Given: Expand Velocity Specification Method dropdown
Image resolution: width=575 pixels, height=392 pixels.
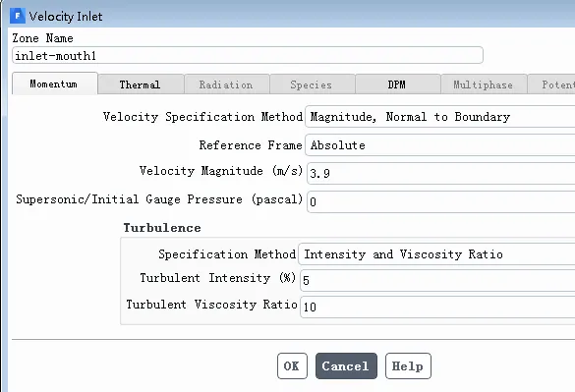Looking at the screenshot, I should click(440, 117).
